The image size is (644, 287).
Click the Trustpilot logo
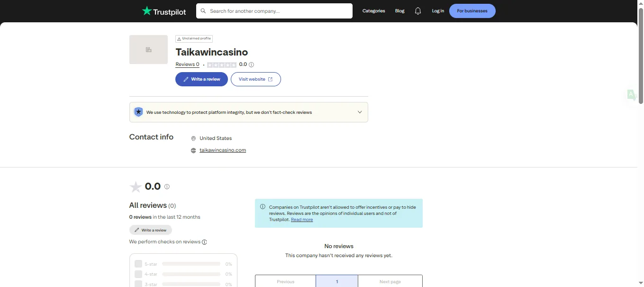coord(164,11)
